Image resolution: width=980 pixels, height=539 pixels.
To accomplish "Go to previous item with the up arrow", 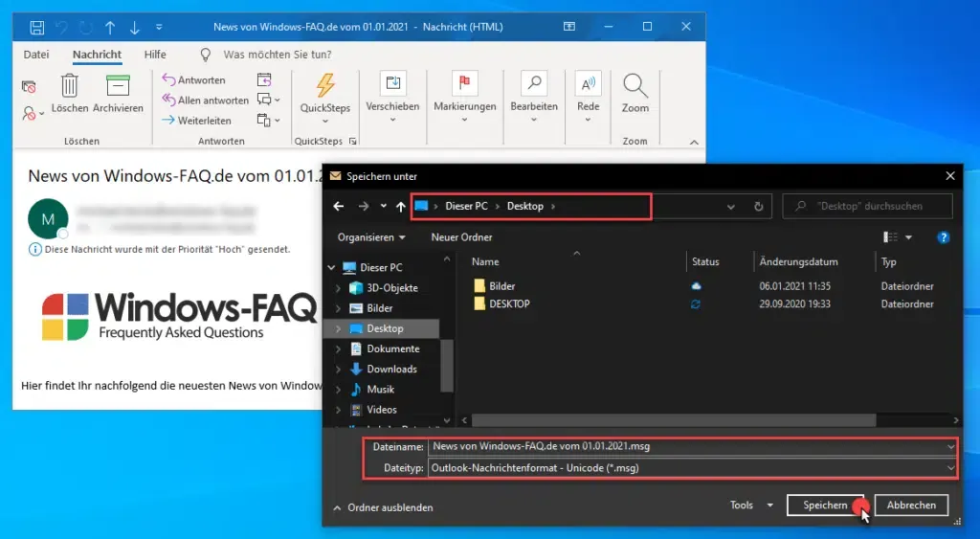I will click(x=110, y=27).
